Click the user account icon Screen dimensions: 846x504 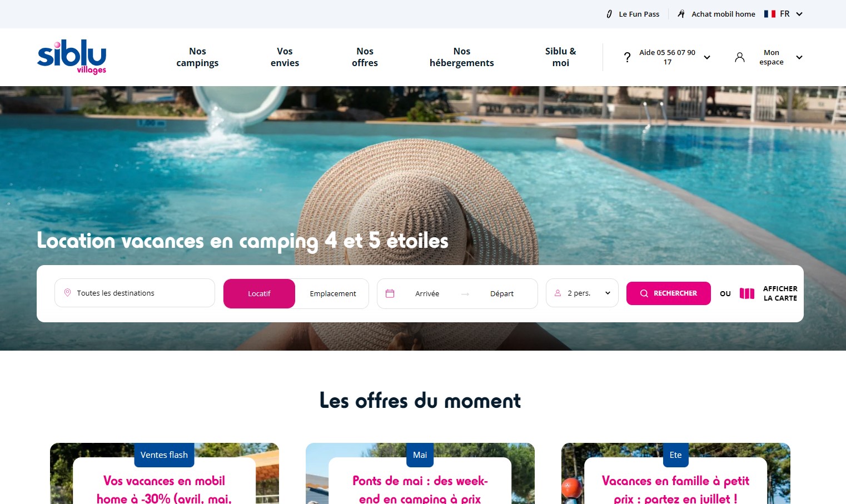point(740,57)
